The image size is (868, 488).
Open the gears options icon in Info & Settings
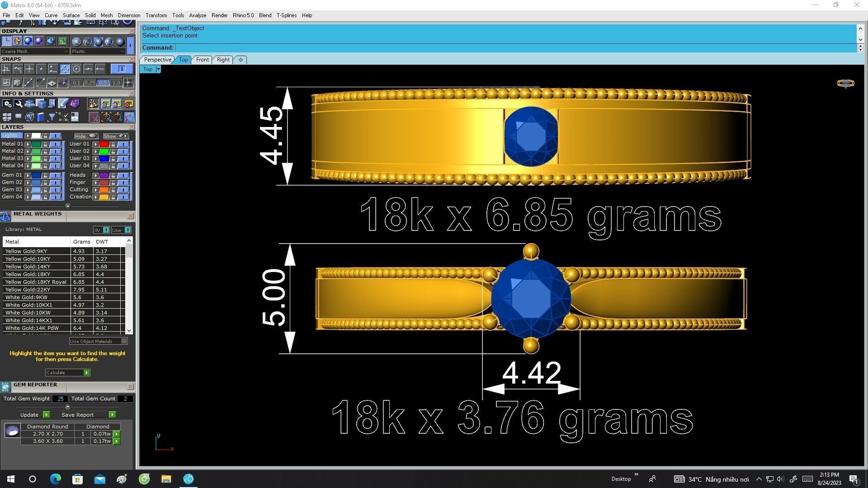[x=7, y=104]
